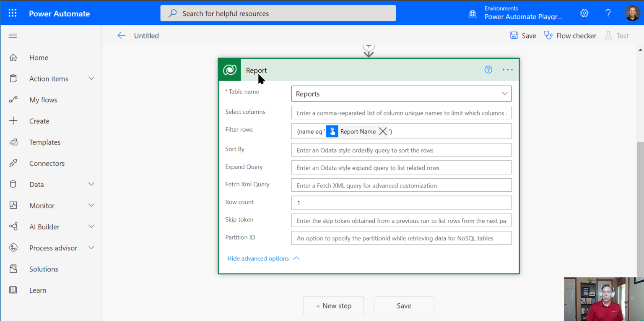Click the Row count input field
Viewport: 644px width, 321px height.
coord(401,203)
